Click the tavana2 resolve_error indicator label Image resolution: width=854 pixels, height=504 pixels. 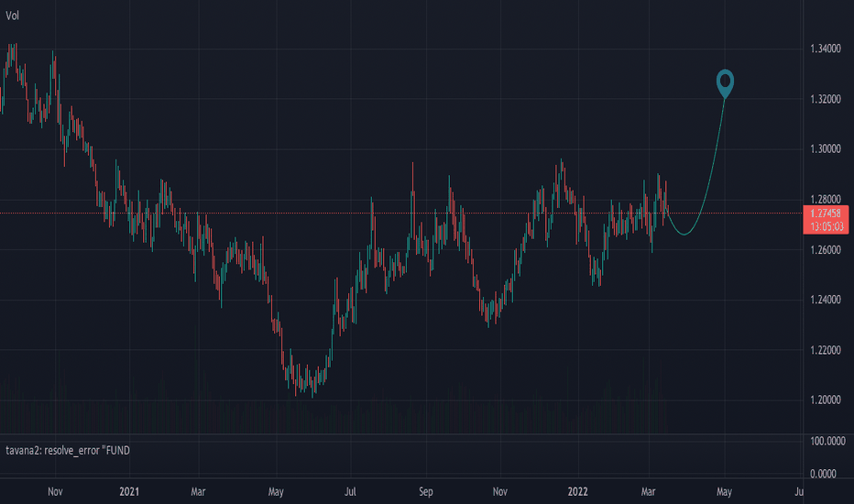point(68,451)
